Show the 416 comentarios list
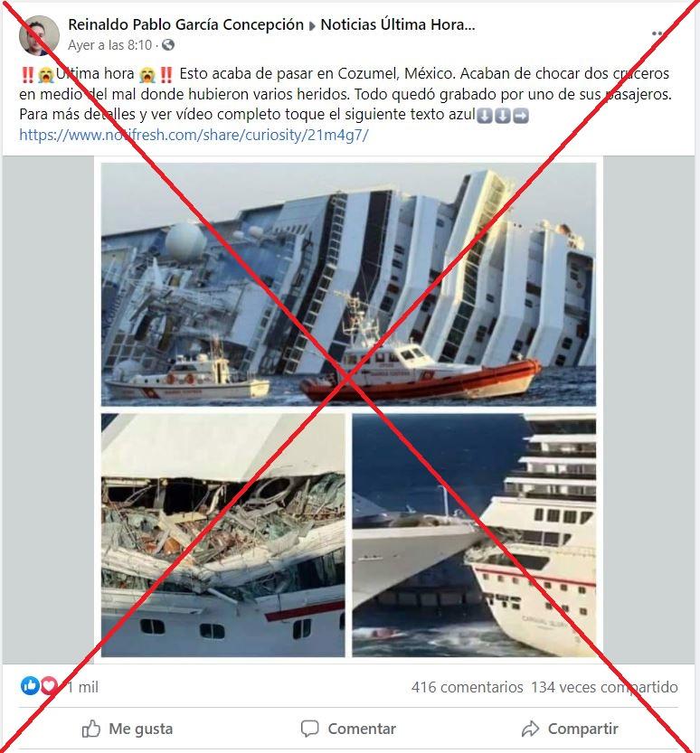This screenshot has height=753, width=700. click(x=467, y=687)
